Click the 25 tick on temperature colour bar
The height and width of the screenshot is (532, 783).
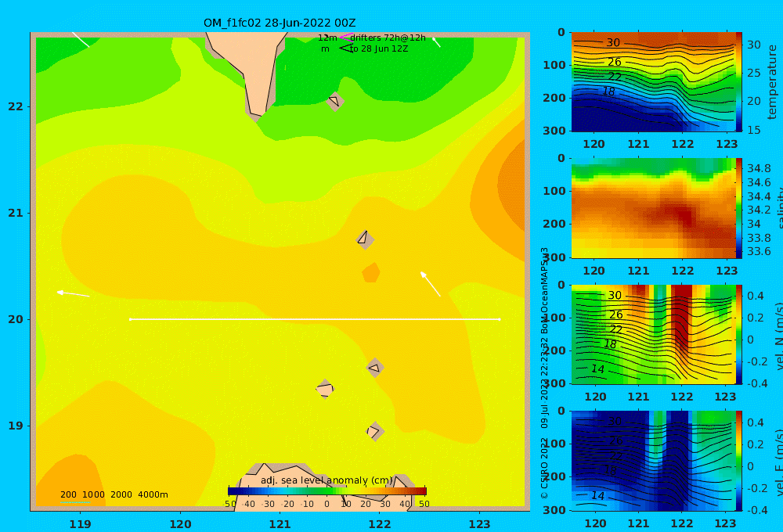753,73
